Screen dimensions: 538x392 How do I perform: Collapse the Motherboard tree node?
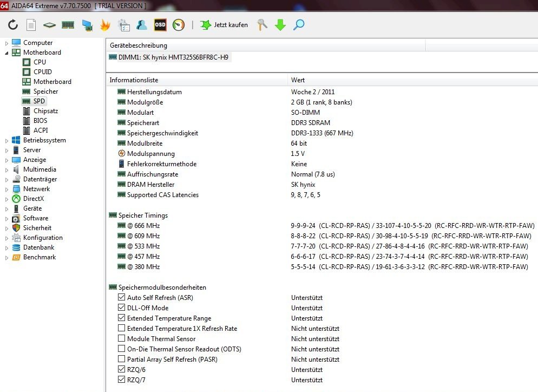click(x=6, y=53)
